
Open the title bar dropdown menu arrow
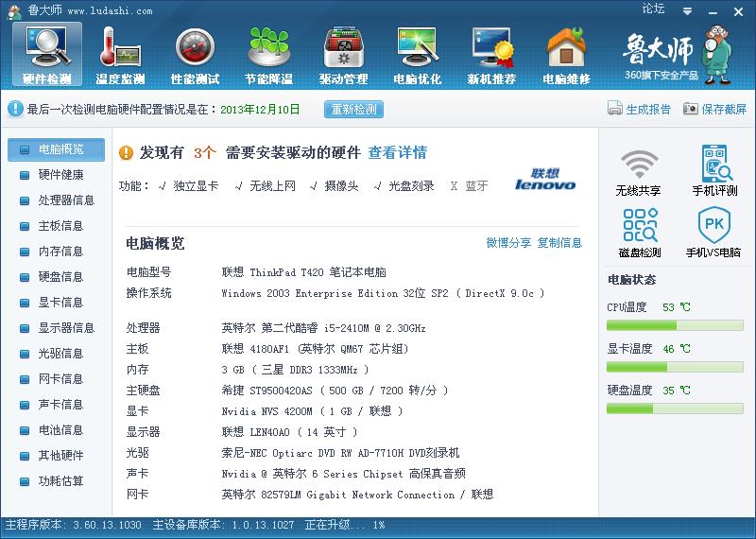tap(688, 11)
